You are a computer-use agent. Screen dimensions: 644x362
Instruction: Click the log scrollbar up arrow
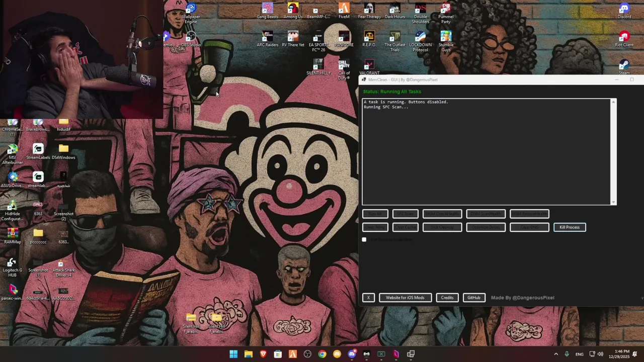coord(613,102)
